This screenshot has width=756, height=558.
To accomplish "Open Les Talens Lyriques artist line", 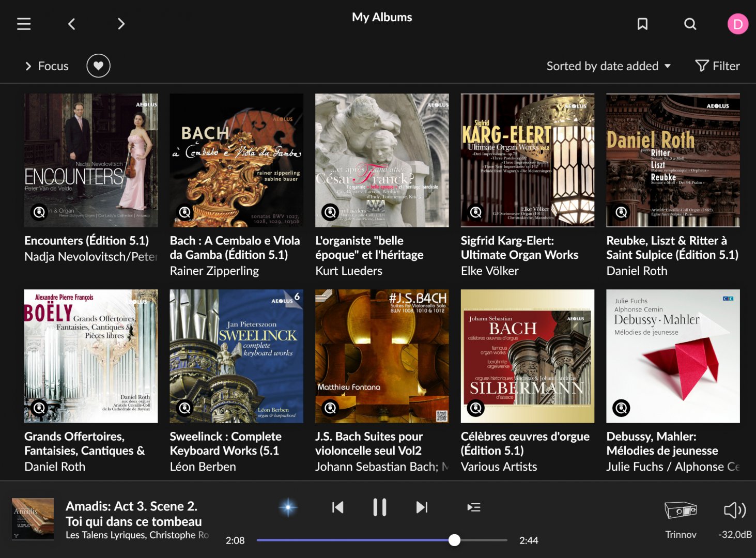I will [137, 535].
